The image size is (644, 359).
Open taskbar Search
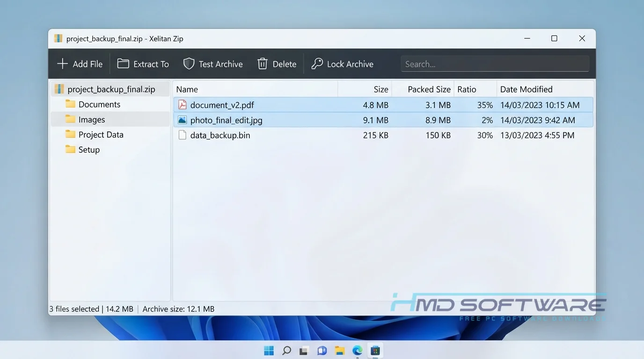[287, 350]
